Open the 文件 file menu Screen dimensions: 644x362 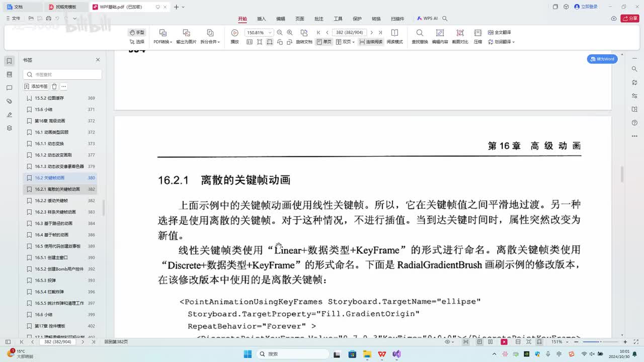coord(13,18)
